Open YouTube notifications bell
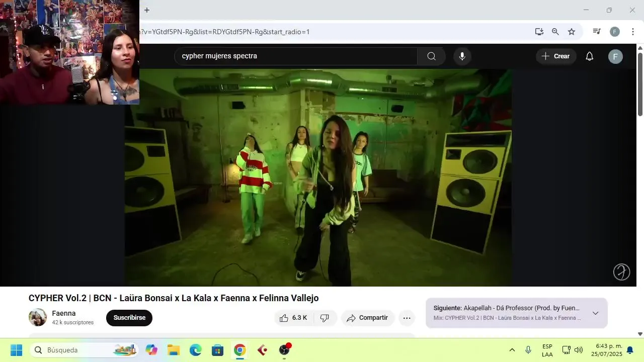Viewport: 644px width, 362px height. [x=590, y=56]
